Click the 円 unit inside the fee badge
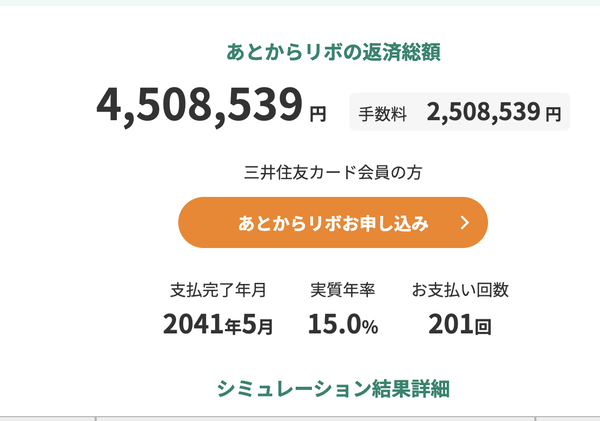600x421 pixels. click(553, 116)
